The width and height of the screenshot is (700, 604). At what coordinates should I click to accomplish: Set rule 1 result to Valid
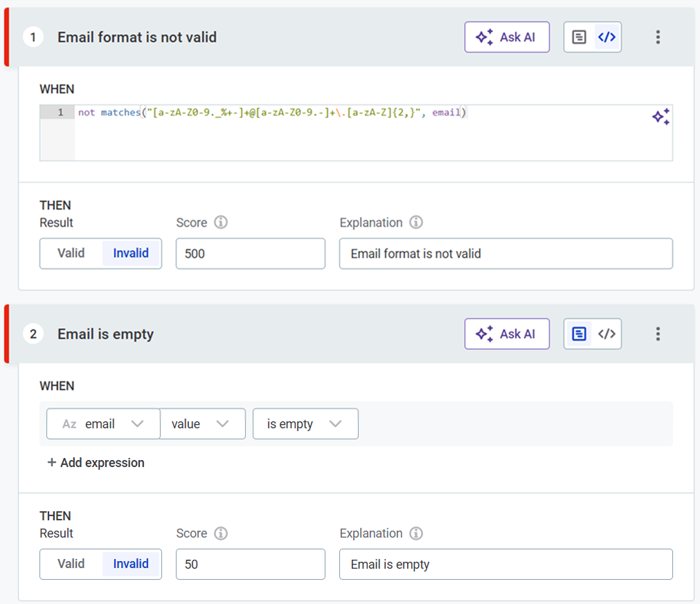(x=71, y=253)
